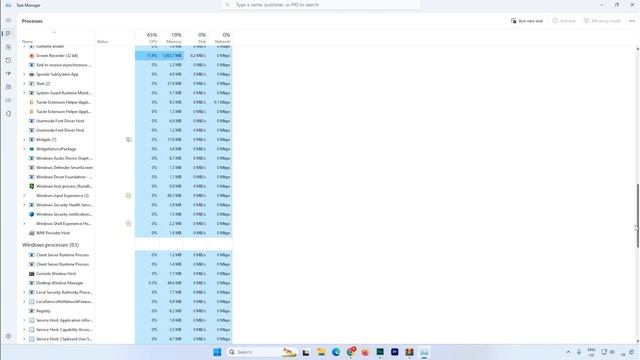The image size is (640, 360).
Task: Click Run new task
Action: coord(527,21)
